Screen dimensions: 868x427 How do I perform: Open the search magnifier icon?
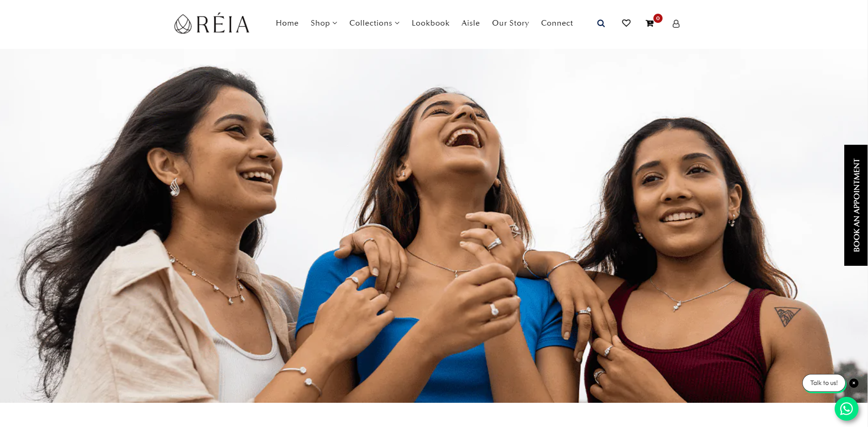click(x=601, y=23)
